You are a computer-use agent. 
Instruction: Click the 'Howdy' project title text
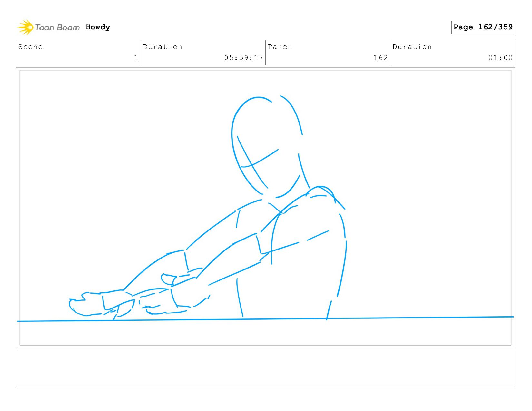tap(98, 27)
